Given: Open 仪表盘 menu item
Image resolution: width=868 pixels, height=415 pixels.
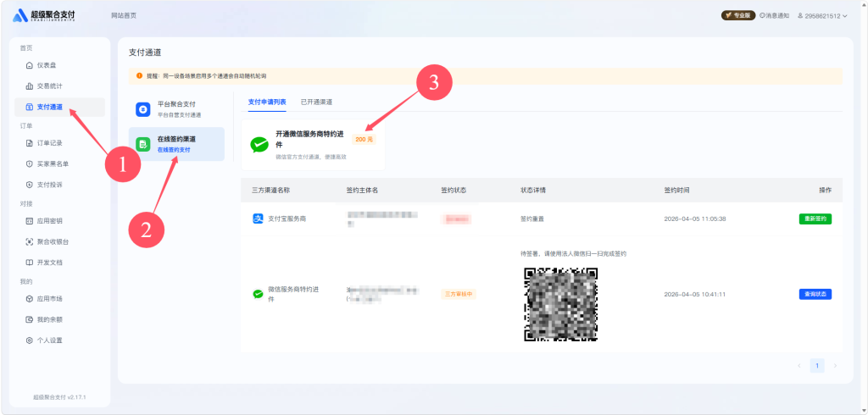Looking at the screenshot, I should 60,65.
